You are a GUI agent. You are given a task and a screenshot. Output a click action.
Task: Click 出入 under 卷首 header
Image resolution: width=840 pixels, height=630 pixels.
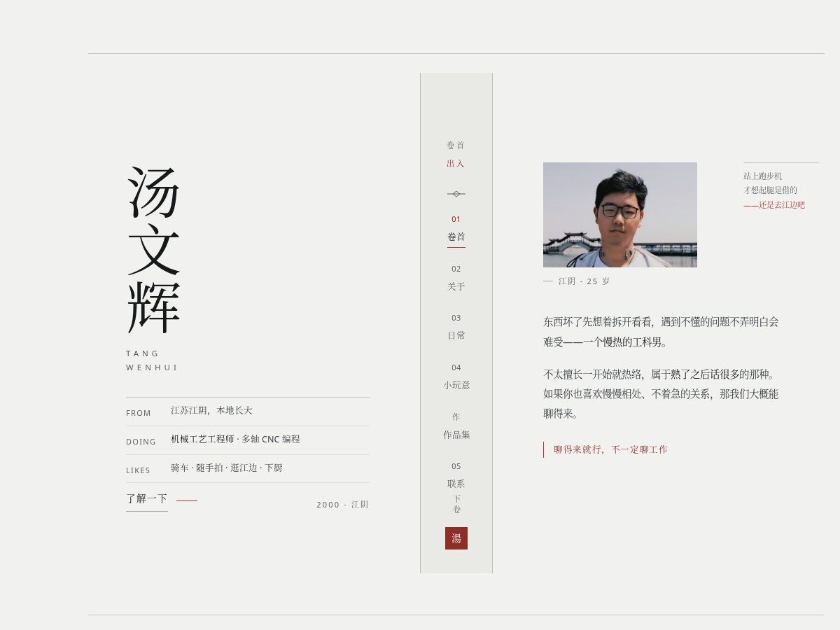pyautogui.click(x=456, y=164)
